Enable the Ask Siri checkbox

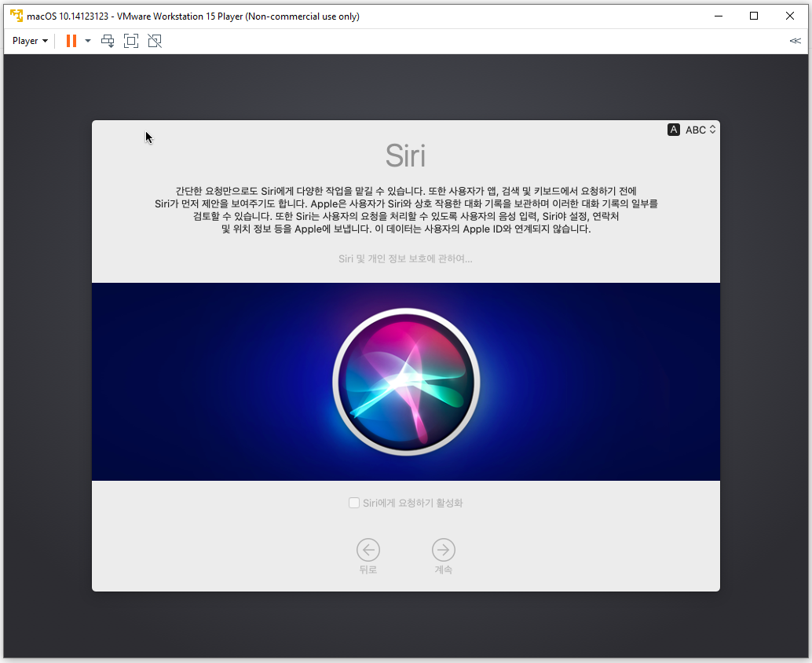click(354, 503)
